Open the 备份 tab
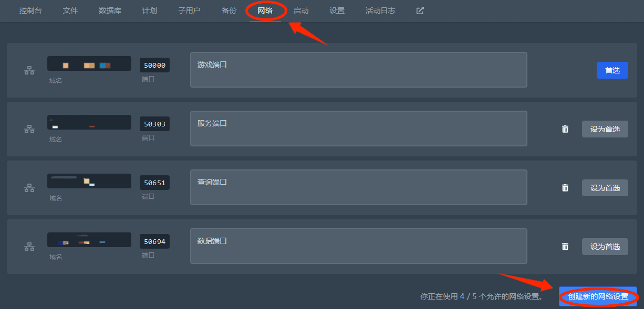Screen dimensions: 644x309 tap(229, 10)
